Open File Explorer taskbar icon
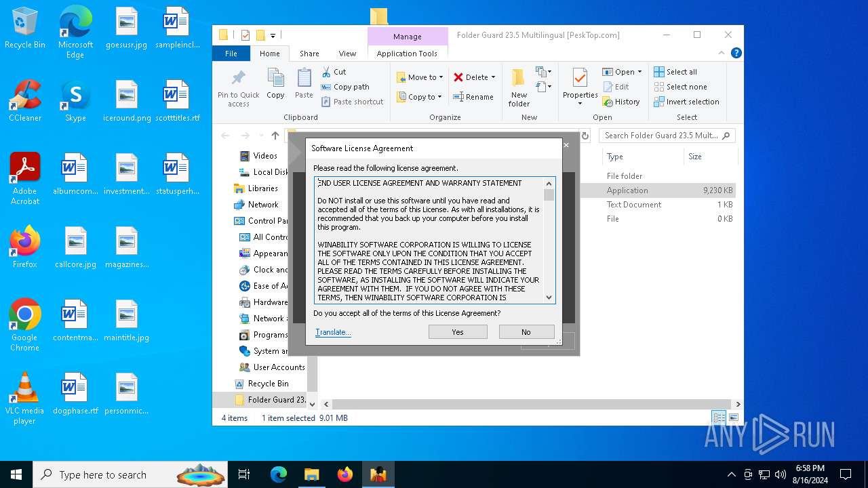 click(311, 474)
